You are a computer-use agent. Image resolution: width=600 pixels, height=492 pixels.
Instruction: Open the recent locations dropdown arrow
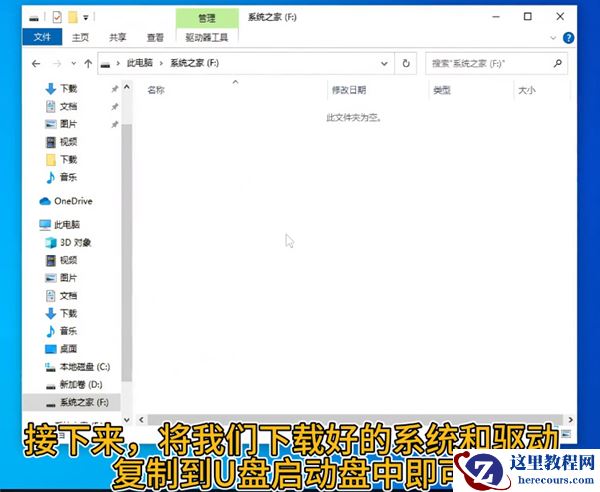tap(73, 64)
